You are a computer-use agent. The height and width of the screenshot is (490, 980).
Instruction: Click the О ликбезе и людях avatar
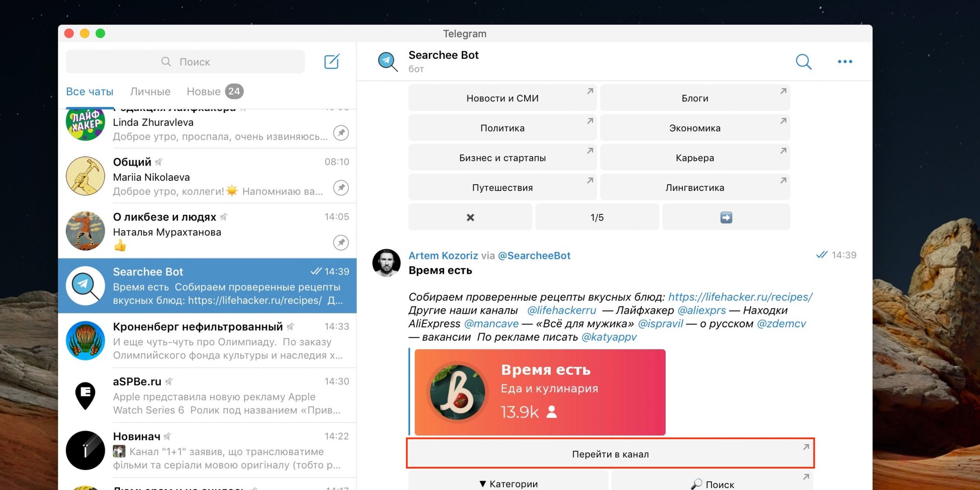click(x=85, y=231)
